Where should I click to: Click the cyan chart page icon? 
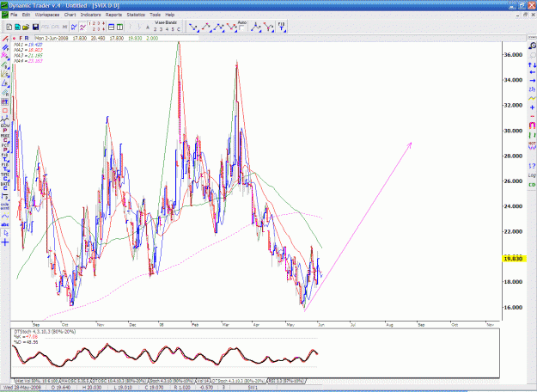(17, 27)
